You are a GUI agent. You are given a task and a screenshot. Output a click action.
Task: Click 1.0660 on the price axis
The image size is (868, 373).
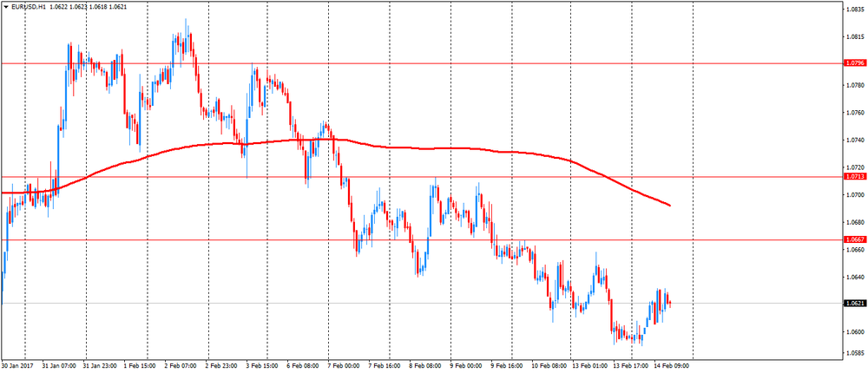(853, 249)
